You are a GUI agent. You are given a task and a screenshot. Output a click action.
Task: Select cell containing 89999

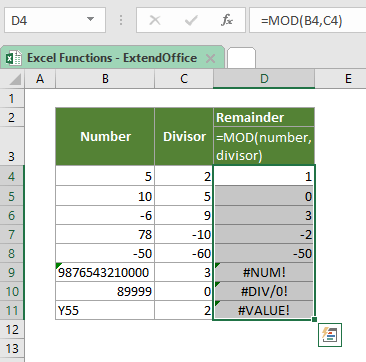click(x=105, y=291)
